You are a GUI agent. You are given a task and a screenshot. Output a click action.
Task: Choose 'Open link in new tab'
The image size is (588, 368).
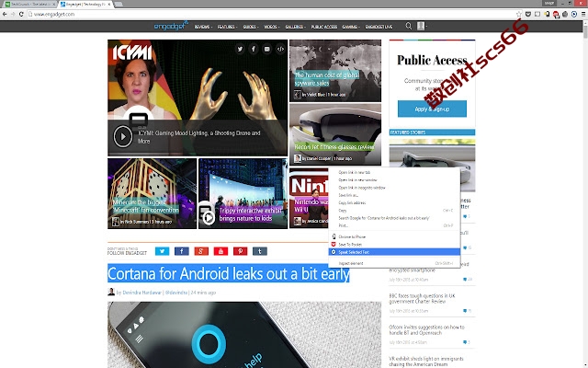pos(394,172)
